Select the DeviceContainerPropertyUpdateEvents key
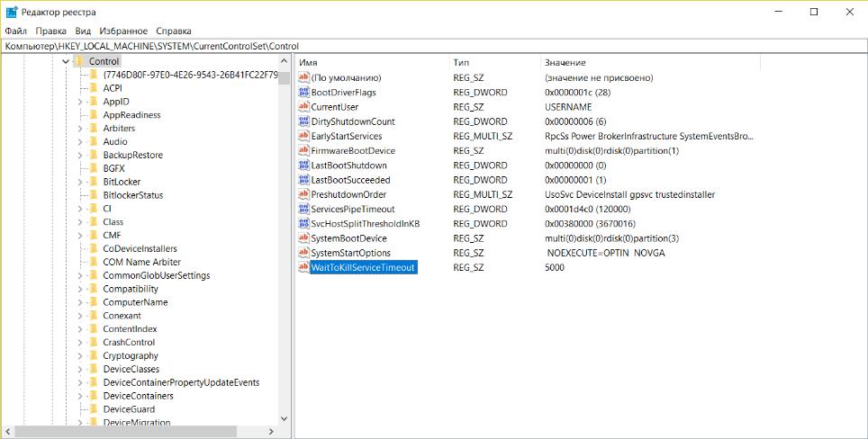The height and width of the screenshot is (439, 868). point(181,382)
